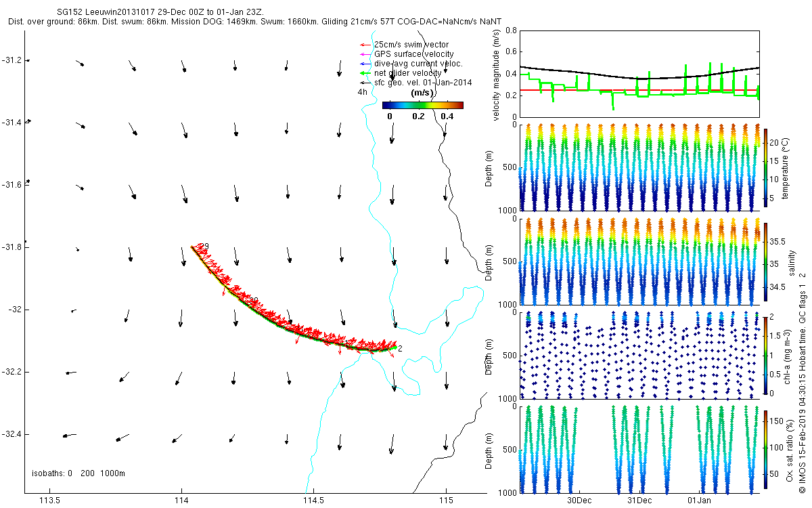Viewport: 812px width, 508px height.
Task: Click the '2' day marker at track end
Action: coord(401,349)
